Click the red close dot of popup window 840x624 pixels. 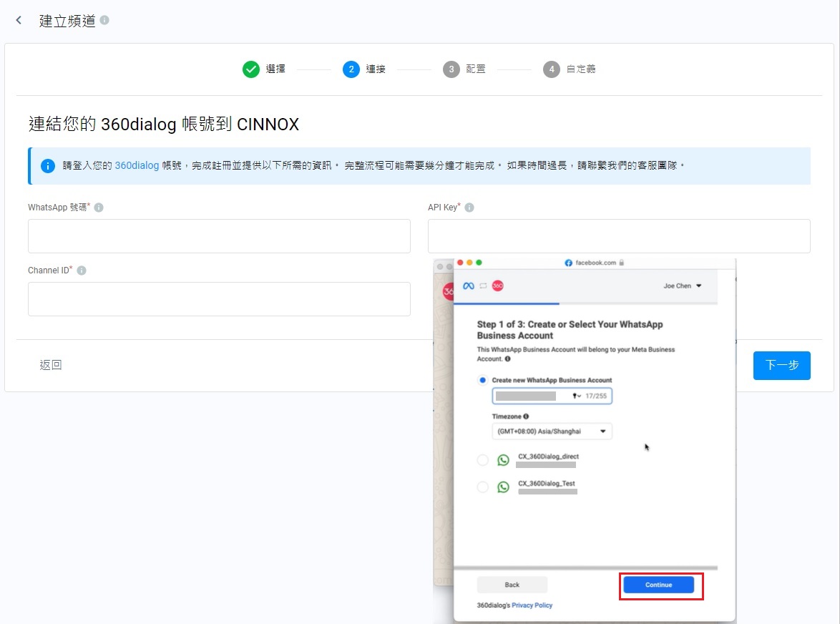(x=460, y=263)
